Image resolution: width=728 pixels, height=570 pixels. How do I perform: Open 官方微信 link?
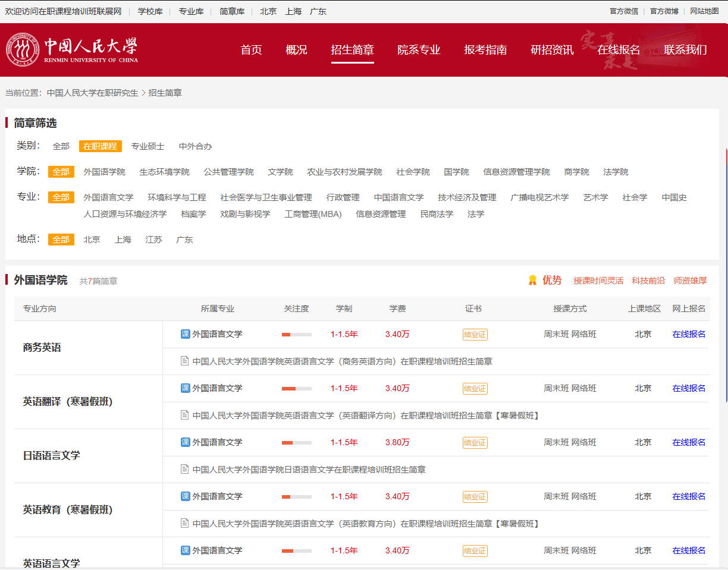(624, 11)
